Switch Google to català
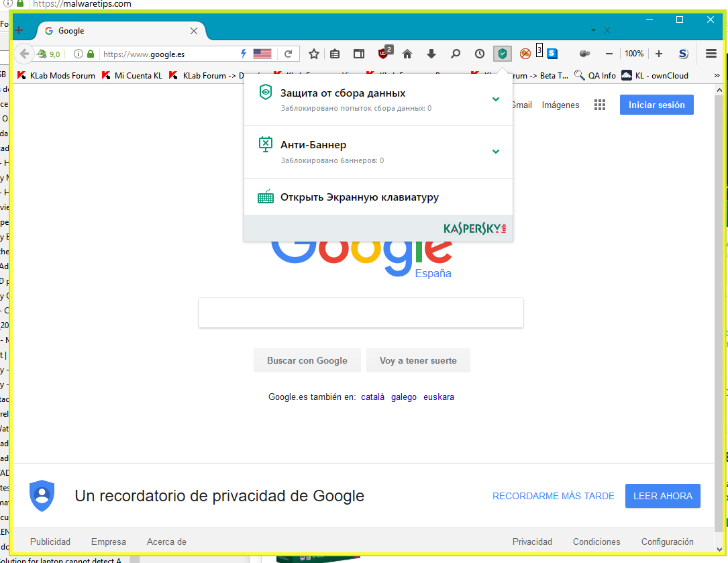 click(x=373, y=397)
